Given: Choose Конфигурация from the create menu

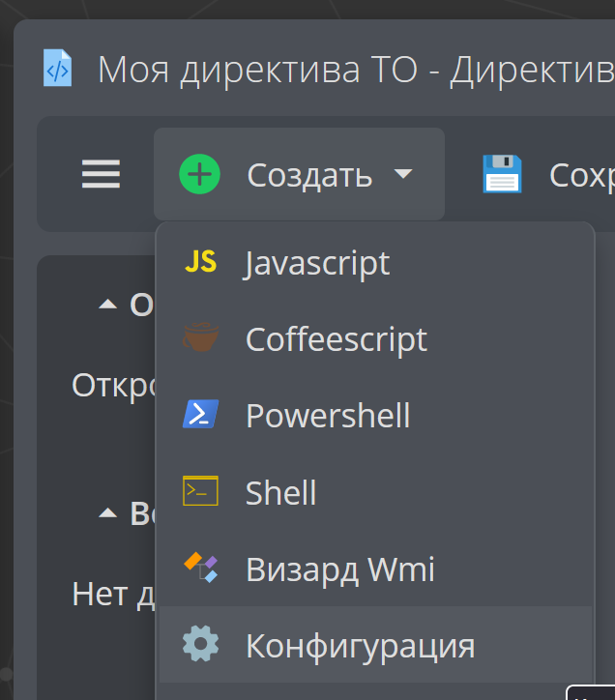Looking at the screenshot, I should [375, 645].
